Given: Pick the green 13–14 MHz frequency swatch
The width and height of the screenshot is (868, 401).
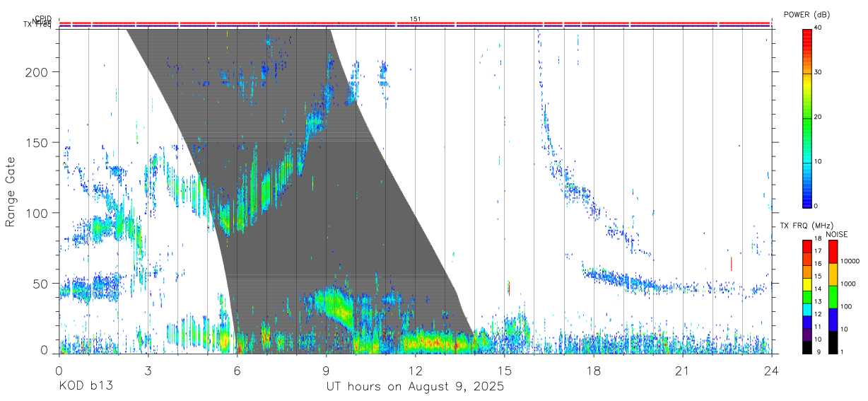Looking at the screenshot, I should (x=807, y=297).
